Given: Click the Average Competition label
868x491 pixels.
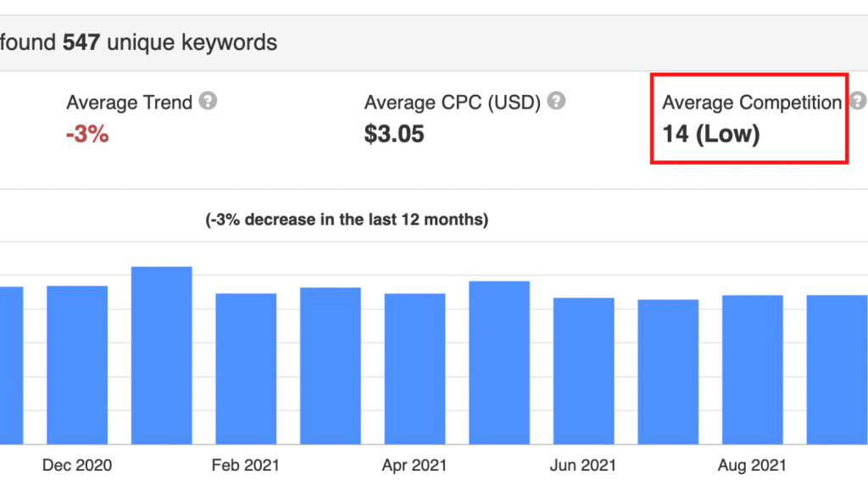Looking at the screenshot, I should tap(751, 103).
